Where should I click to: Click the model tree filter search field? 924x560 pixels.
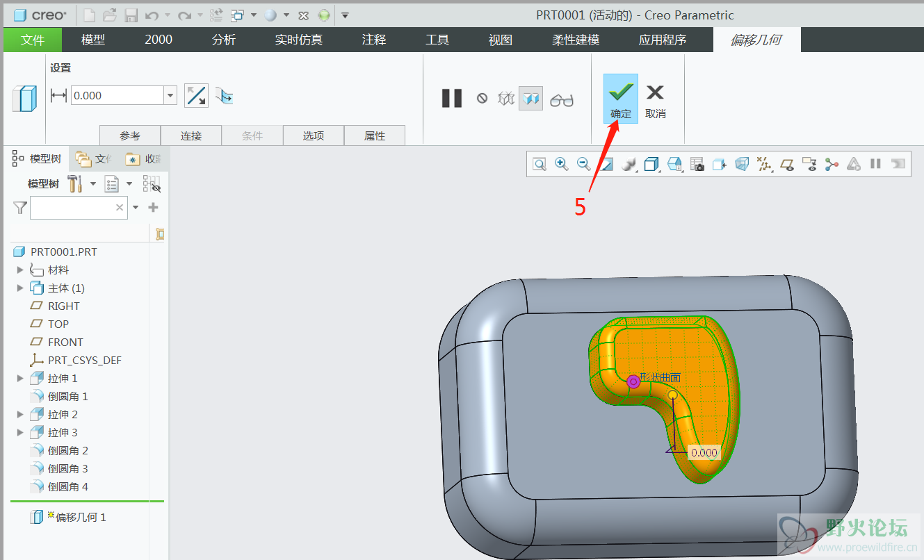pyautogui.click(x=72, y=207)
